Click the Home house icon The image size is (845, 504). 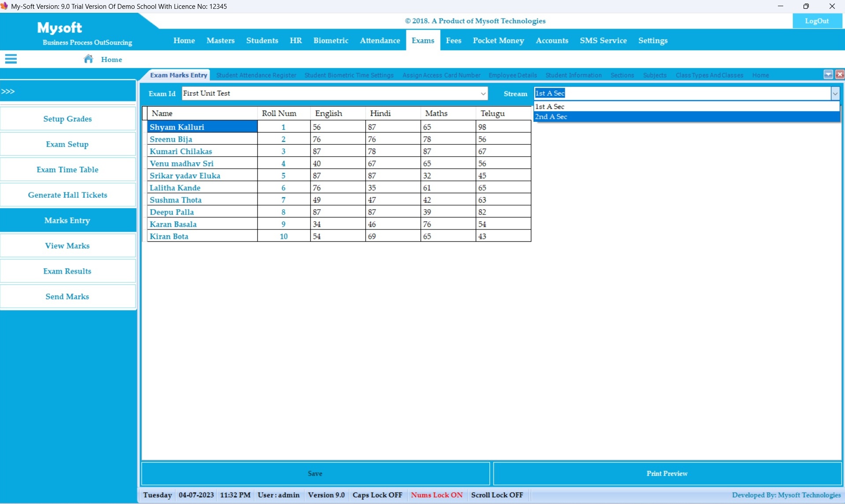(x=88, y=59)
